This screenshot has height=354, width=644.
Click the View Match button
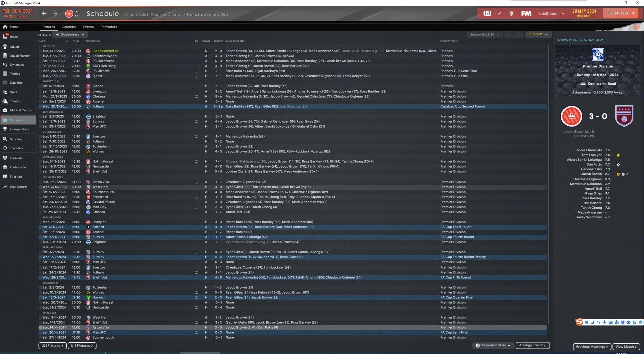tap(627, 347)
